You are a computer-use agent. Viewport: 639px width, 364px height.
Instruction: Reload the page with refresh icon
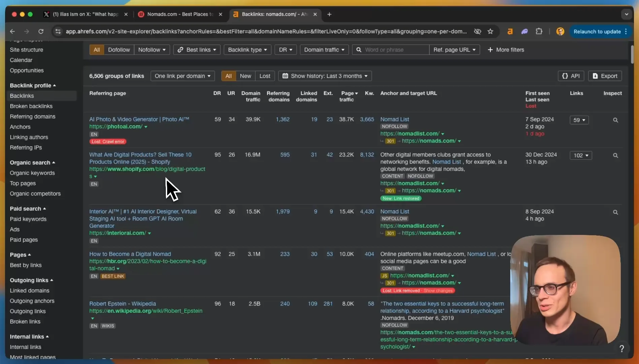point(41,31)
